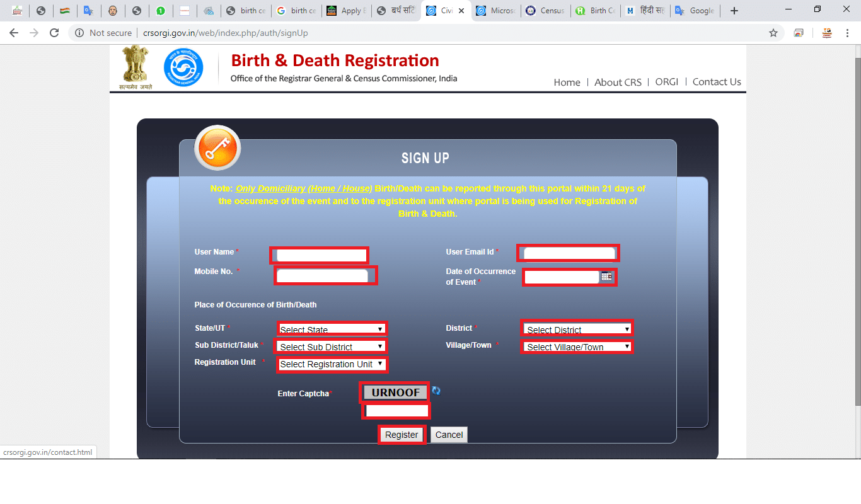Click the 'Birth & Death Registration' heading
This screenshot has width=861, height=504.
pos(335,60)
